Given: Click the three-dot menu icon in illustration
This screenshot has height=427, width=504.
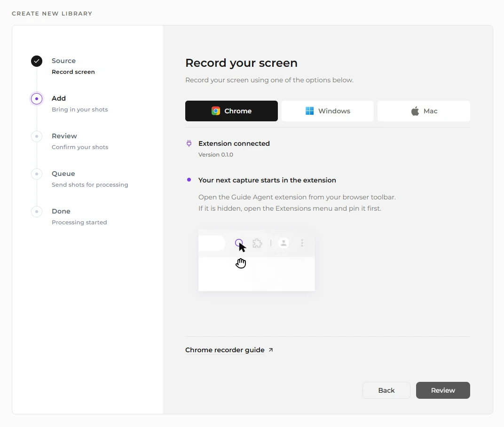Looking at the screenshot, I should (302, 243).
